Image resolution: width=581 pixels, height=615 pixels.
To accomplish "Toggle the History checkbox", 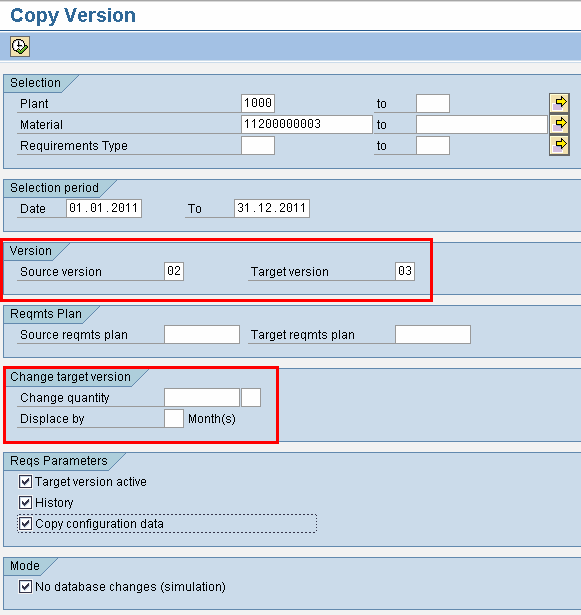I will (x=25, y=502).
